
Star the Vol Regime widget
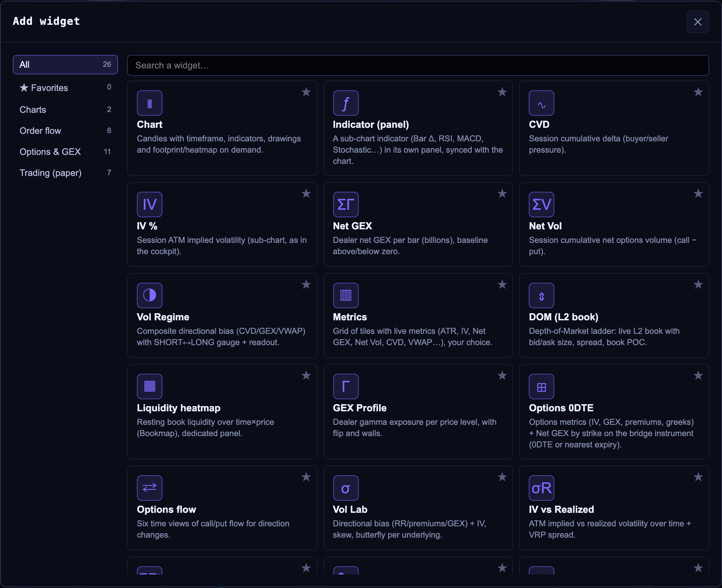(x=306, y=285)
